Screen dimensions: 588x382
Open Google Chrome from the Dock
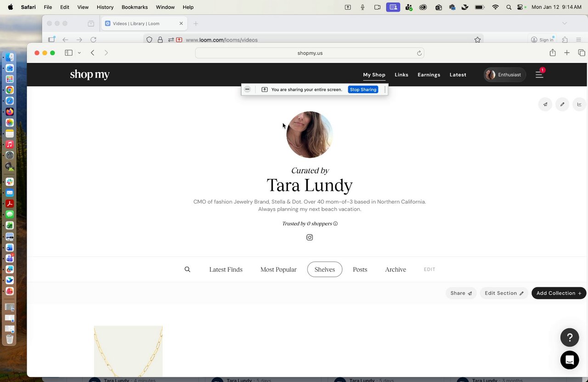pyautogui.click(x=10, y=90)
